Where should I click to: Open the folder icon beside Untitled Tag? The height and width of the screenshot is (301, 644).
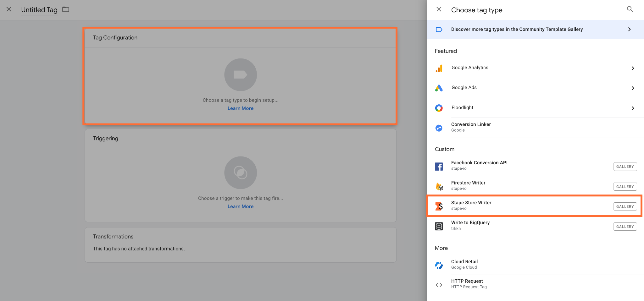[66, 9]
